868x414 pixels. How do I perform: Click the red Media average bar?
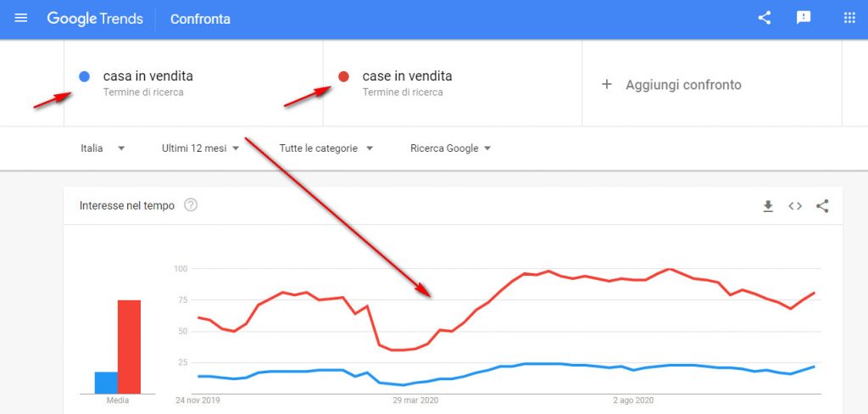click(x=129, y=347)
